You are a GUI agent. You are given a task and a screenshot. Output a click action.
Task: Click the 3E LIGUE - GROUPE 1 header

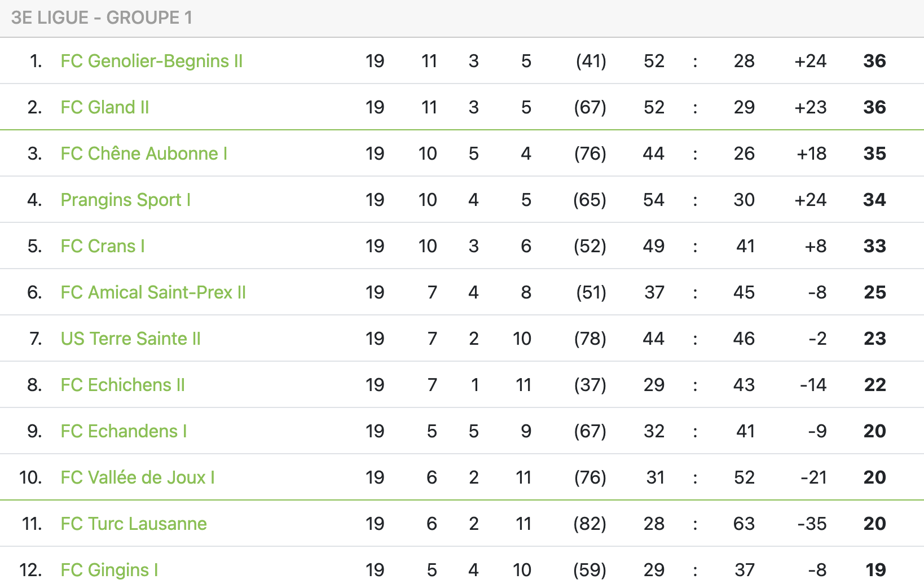click(x=102, y=17)
